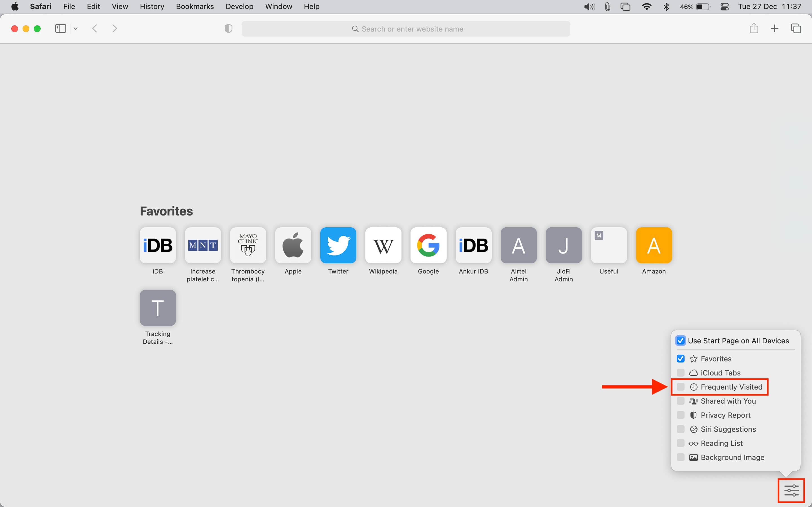Open the Ankur iDB favorite site
This screenshot has width=812, height=507.
[473, 245]
